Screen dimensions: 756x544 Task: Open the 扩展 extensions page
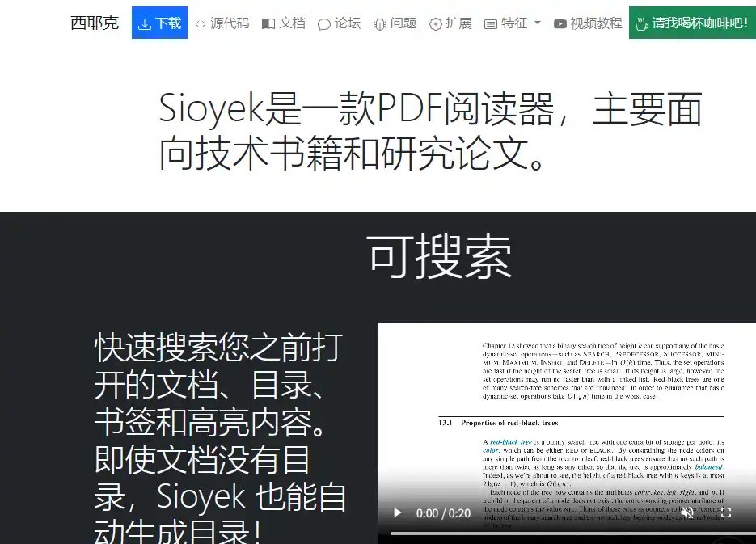pos(450,23)
